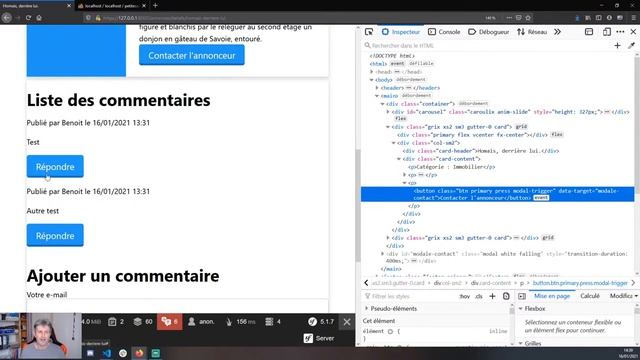Close the developer tools panel
This screenshot has width=640, height=360.
[x=633, y=32]
